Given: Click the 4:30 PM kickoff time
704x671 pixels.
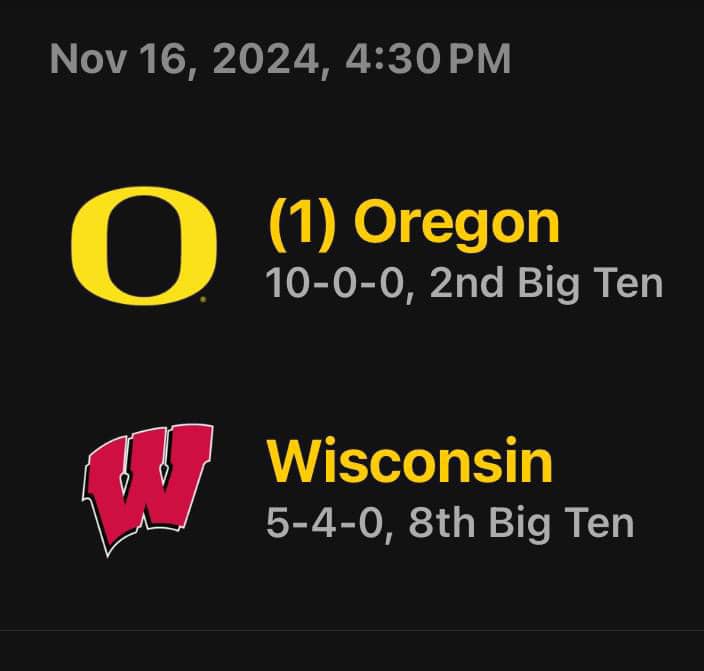Looking at the screenshot, I should (428, 59).
